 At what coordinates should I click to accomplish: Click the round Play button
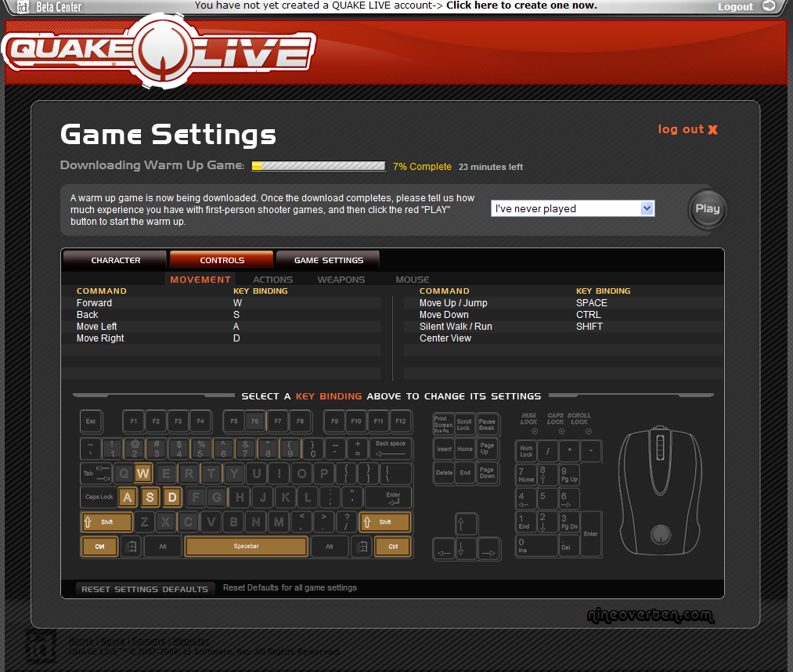click(707, 209)
